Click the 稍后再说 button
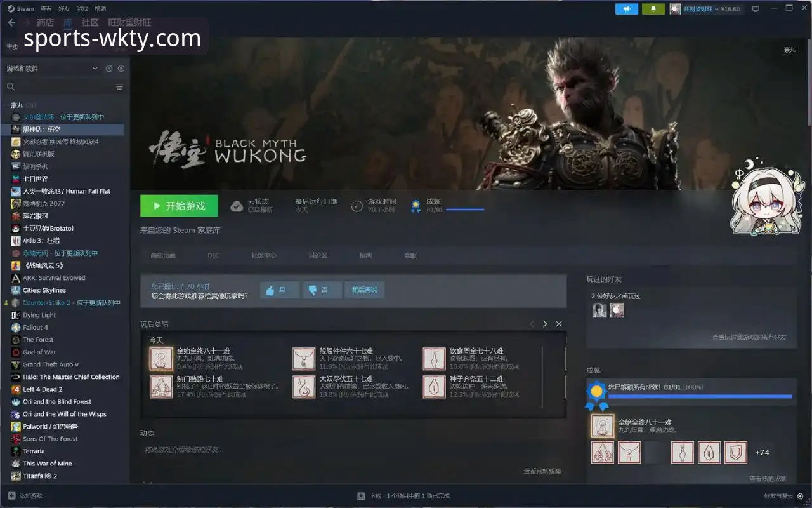The image size is (812, 508). pyautogui.click(x=364, y=290)
